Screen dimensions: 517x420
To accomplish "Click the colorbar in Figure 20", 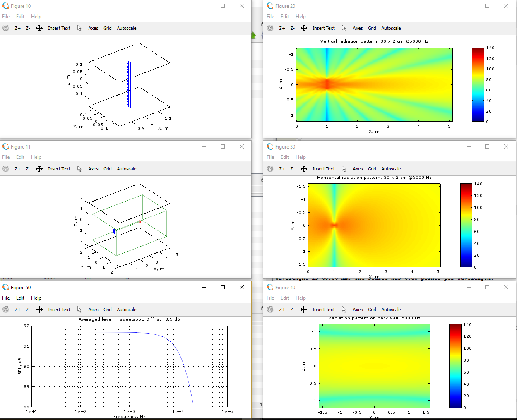I will 478,84.
